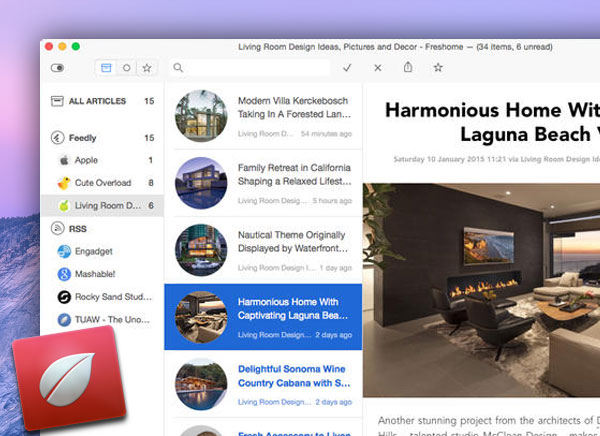Image resolution: width=600 pixels, height=436 pixels.
Task: Open Family Retreat in California article
Action: tap(263, 183)
